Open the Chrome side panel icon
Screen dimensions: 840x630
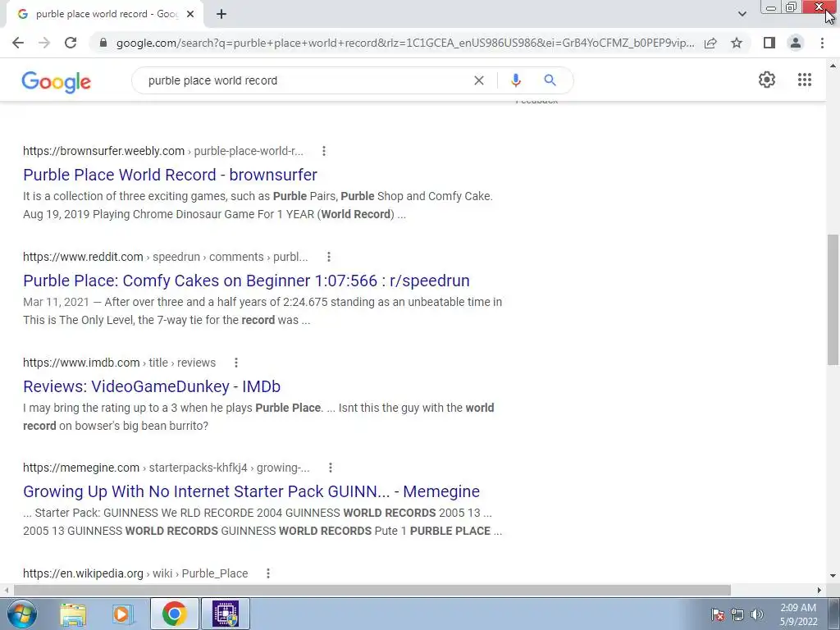click(x=769, y=43)
